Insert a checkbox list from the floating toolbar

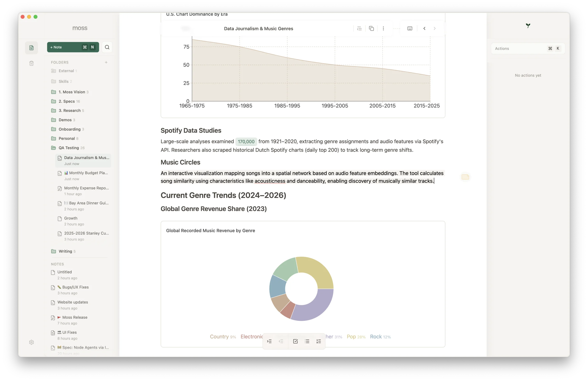point(295,341)
